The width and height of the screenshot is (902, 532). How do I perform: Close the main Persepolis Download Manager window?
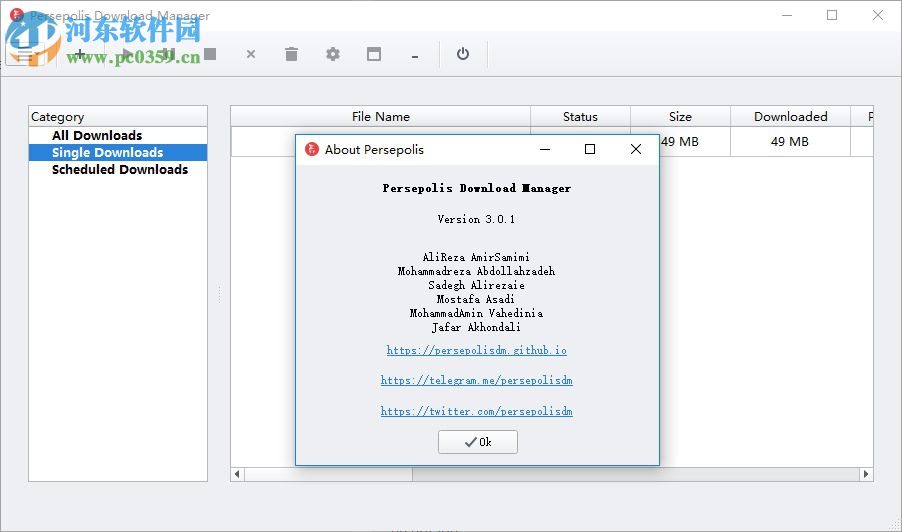878,15
